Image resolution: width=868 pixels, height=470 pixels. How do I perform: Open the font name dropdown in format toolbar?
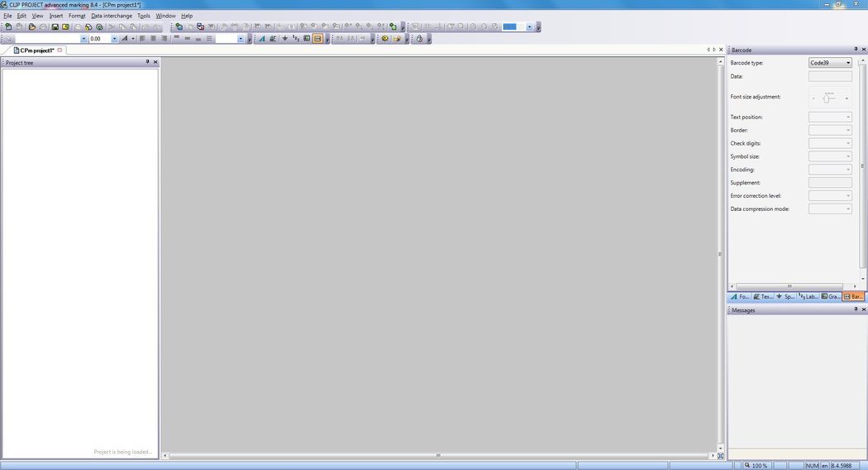pos(83,39)
